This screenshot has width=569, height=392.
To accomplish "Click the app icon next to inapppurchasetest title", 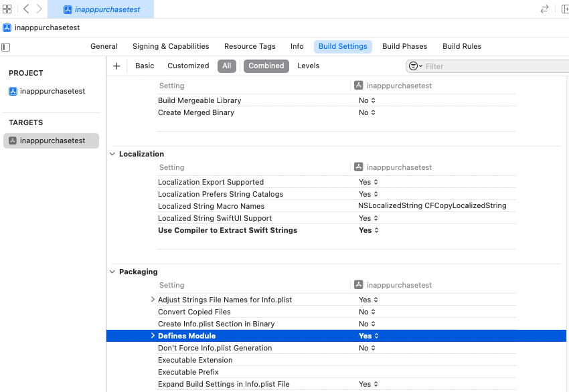I will pyautogui.click(x=7, y=28).
